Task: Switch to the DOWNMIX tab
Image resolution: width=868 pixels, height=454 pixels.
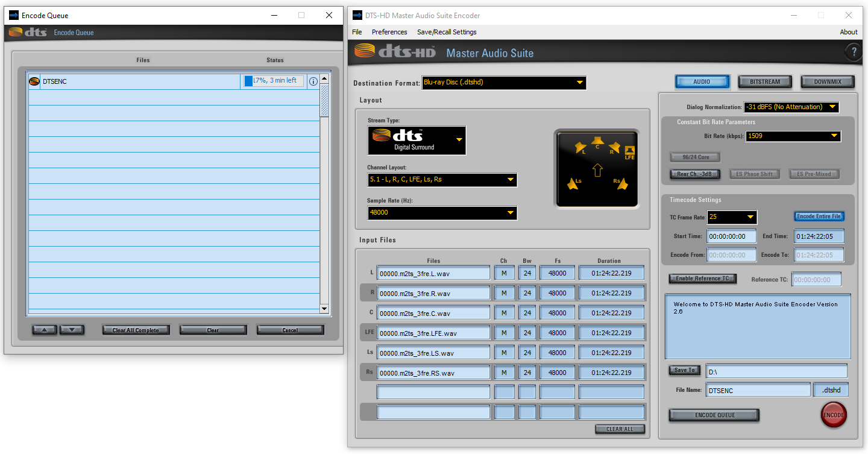Action: (x=828, y=81)
